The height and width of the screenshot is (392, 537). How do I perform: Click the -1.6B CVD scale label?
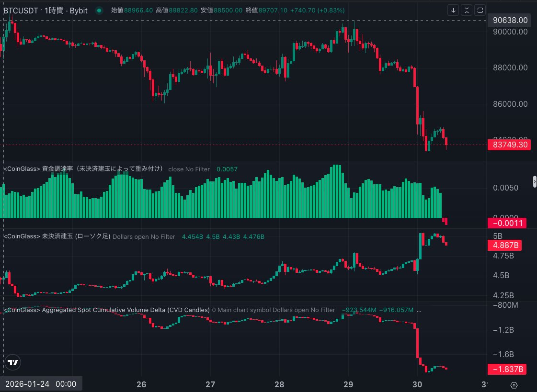pos(503,354)
